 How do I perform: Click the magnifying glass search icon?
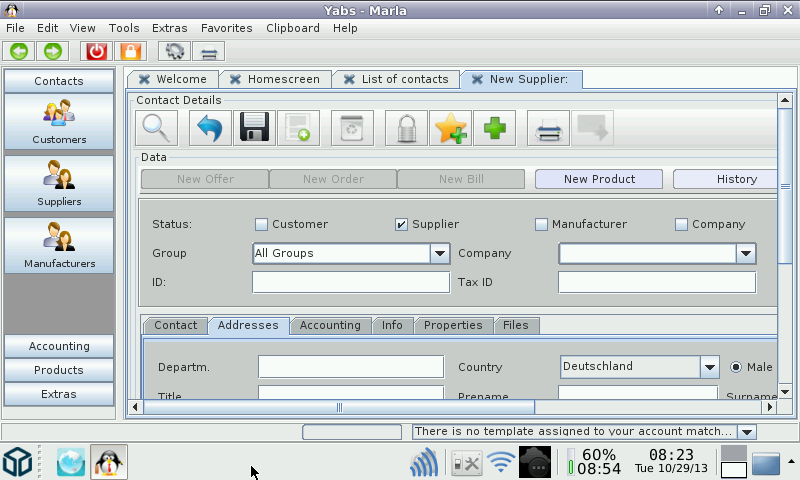tap(157, 128)
